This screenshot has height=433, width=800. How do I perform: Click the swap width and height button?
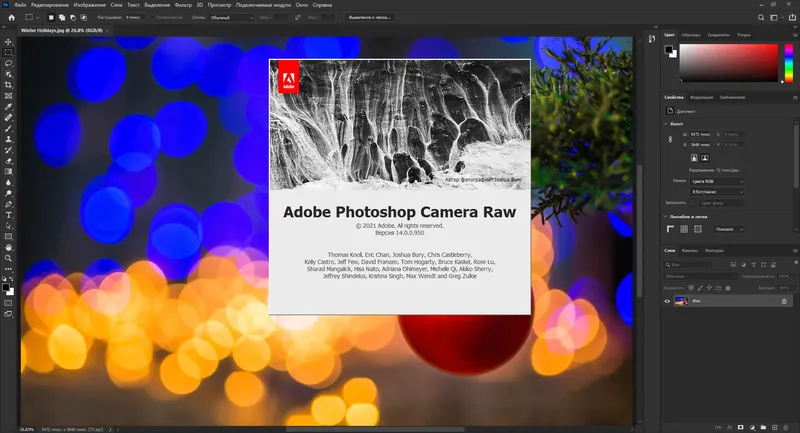[297, 17]
